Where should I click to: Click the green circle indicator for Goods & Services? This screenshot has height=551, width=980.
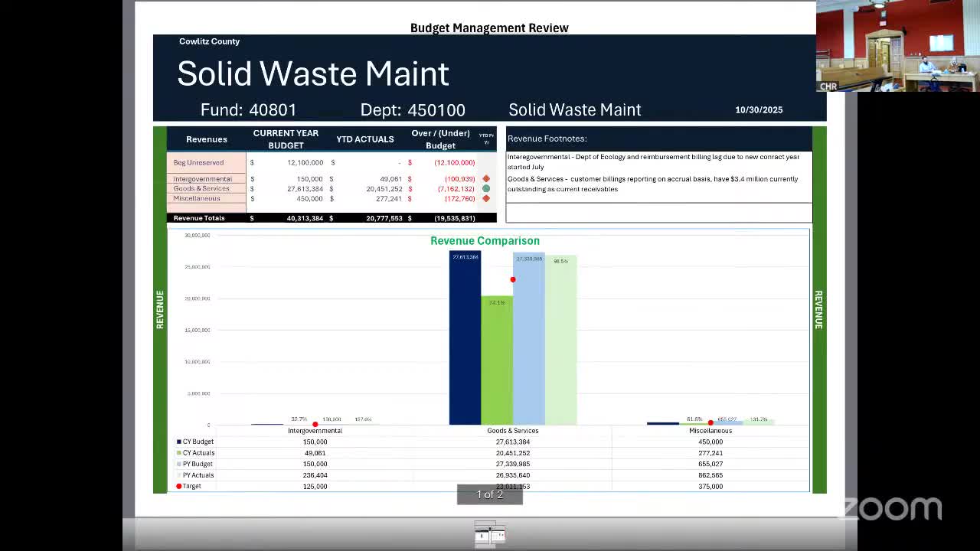point(485,188)
